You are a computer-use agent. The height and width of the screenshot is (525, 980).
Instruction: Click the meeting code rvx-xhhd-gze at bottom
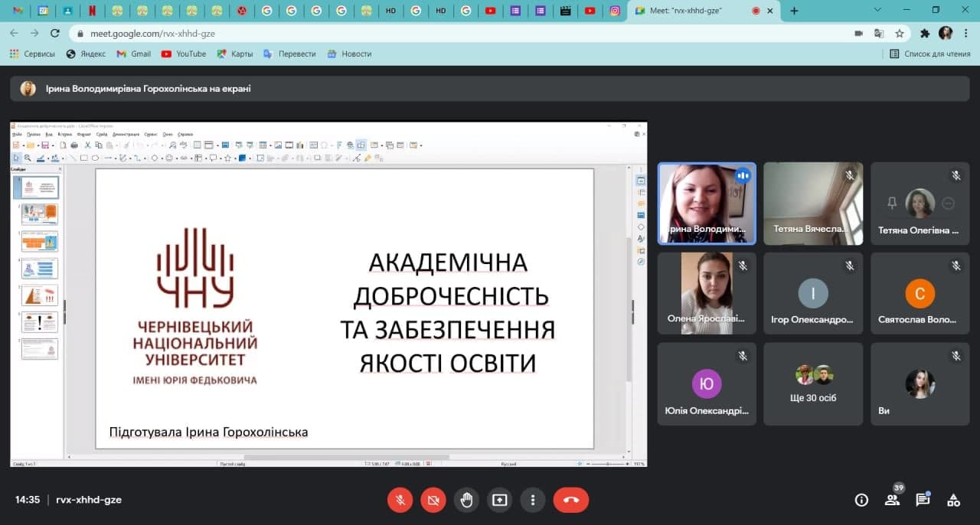(x=89, y=500)
